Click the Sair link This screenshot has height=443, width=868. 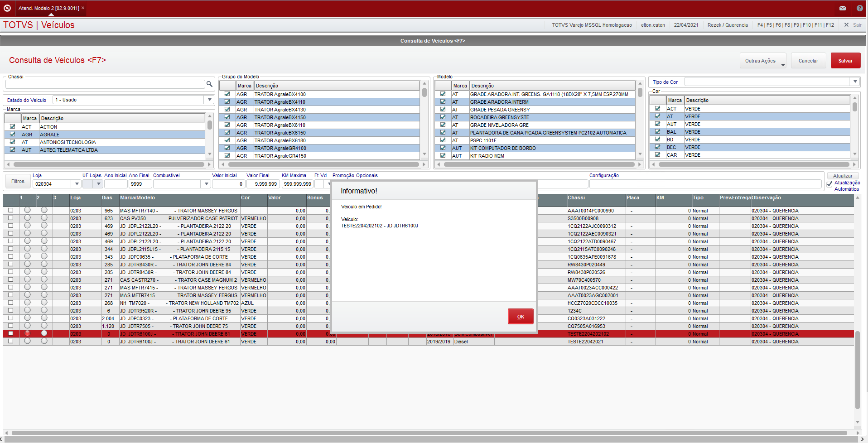(x=857, y=25)
